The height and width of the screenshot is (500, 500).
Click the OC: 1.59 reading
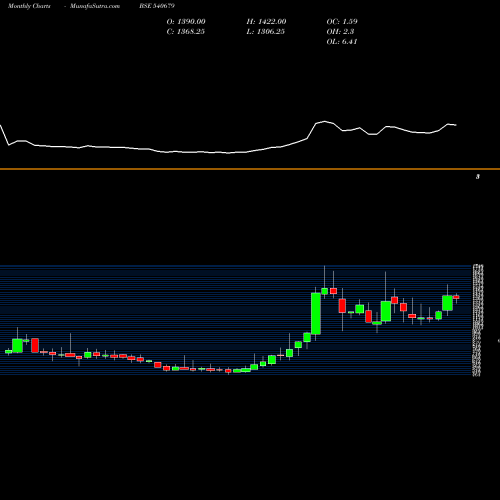tap(342, 22)
